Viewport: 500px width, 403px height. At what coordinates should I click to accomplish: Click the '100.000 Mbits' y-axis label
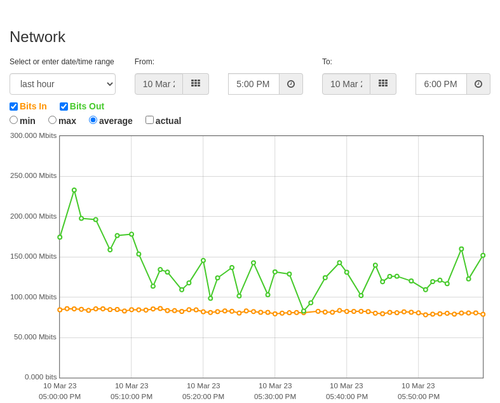(x=33, y=297)
